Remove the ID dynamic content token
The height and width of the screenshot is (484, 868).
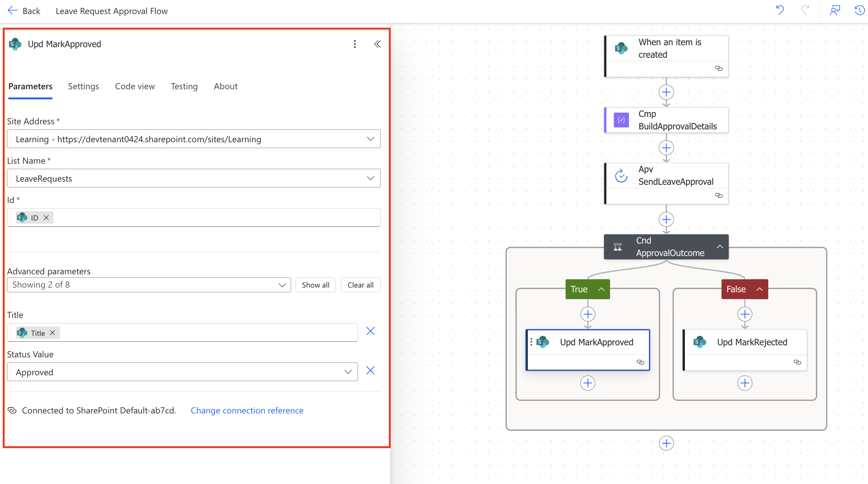pos(46,217)
